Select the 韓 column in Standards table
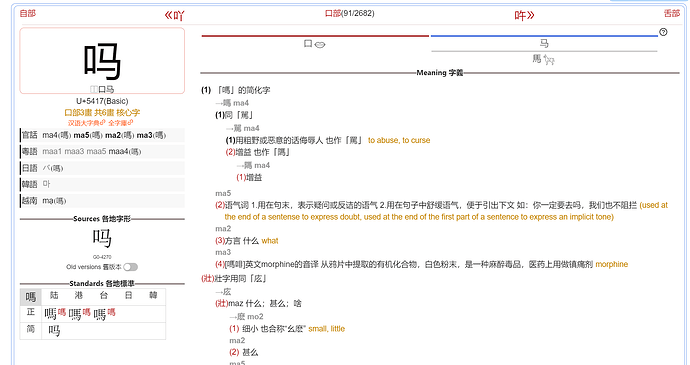690x365 pixels. 153,295
